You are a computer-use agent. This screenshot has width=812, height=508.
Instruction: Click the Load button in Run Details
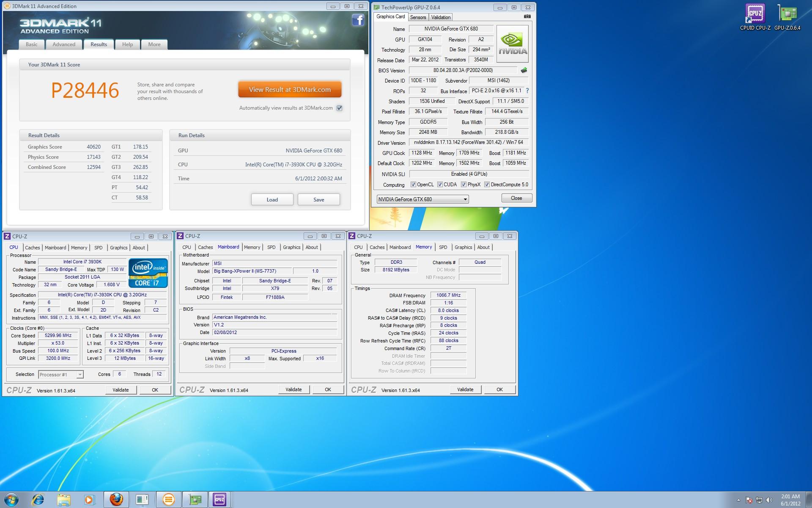pyautogui.click(x=272, y=199)
